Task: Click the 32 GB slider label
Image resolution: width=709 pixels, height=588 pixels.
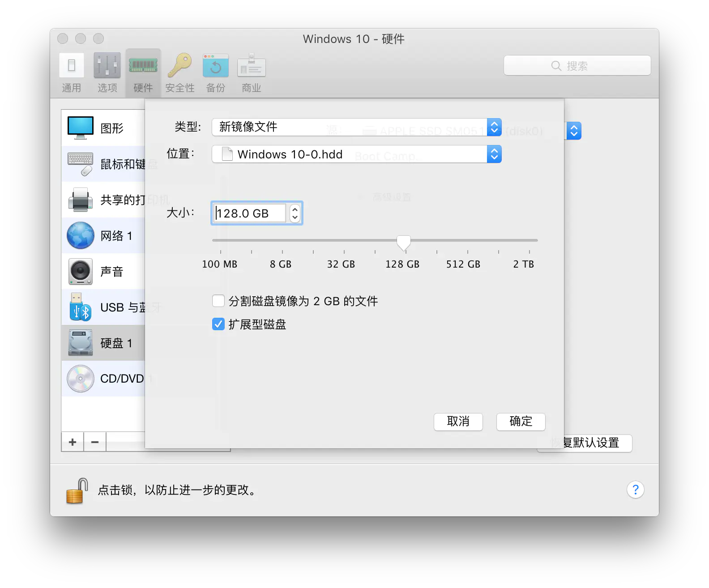Action: 341,264
